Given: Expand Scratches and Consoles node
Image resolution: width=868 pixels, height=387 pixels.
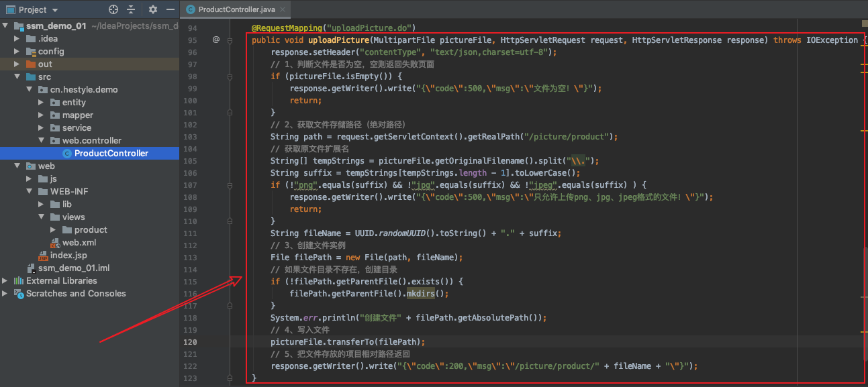Looking at the screenshot, I should pyautogui.click(x=6, y=293).
